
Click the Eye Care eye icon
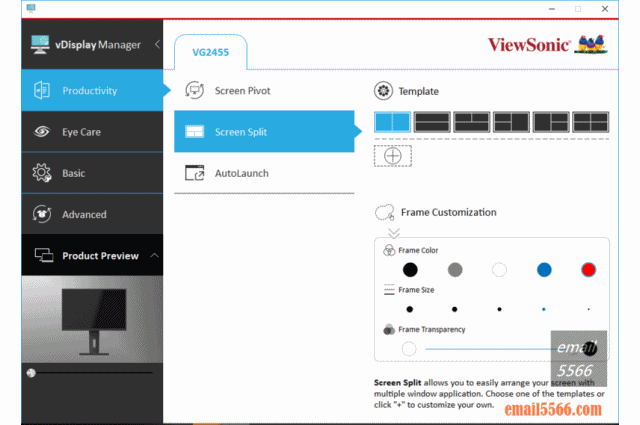[x=42, y=131]
